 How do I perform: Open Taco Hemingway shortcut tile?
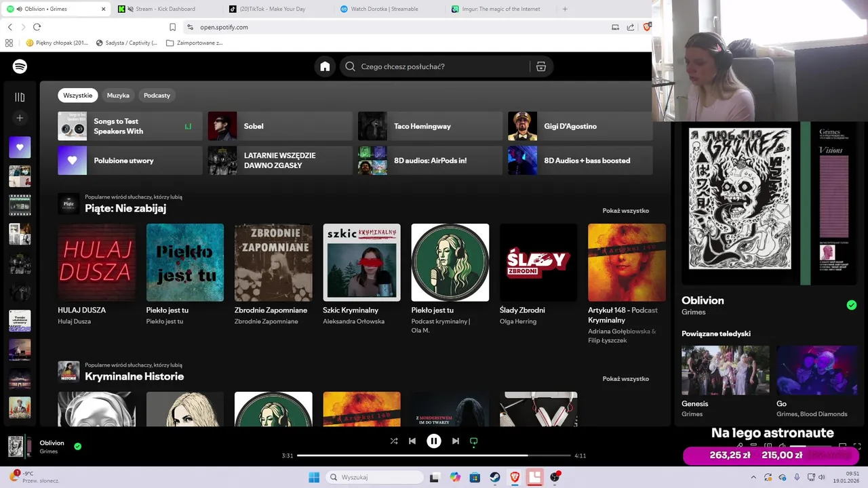431,126
